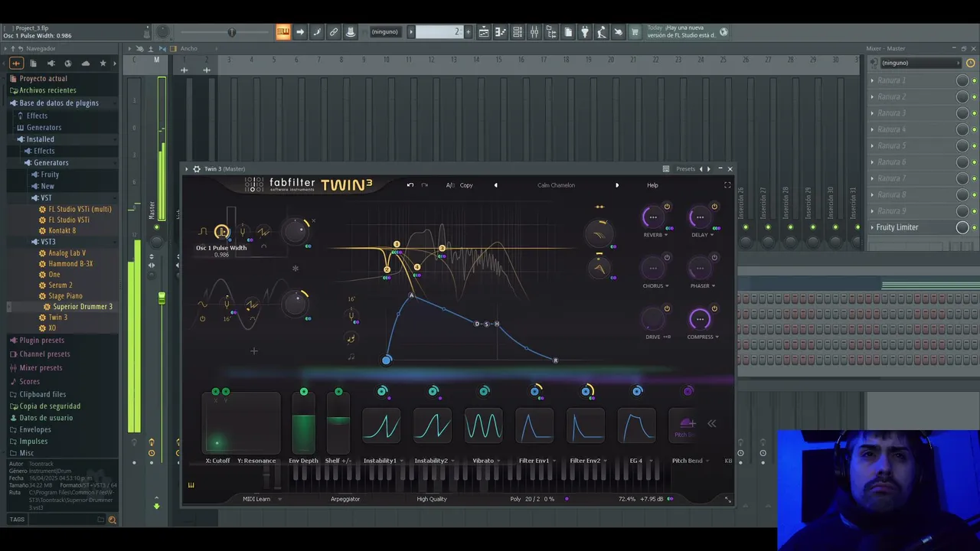980x551 pixels.
Task: Open the playlist view from the toolbar
Action: pyautogui.click(x=484, y=32)
